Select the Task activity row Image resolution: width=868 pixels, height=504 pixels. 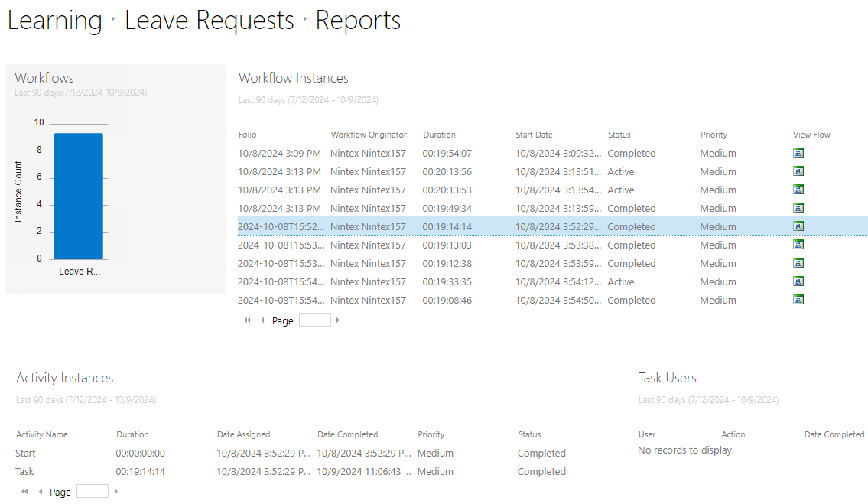coord(317,471)
